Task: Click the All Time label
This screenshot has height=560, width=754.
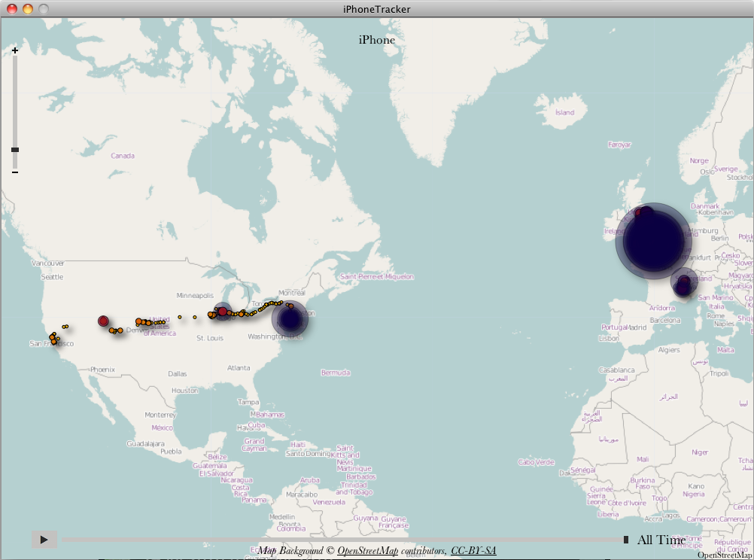Action: tap(661, 540)
